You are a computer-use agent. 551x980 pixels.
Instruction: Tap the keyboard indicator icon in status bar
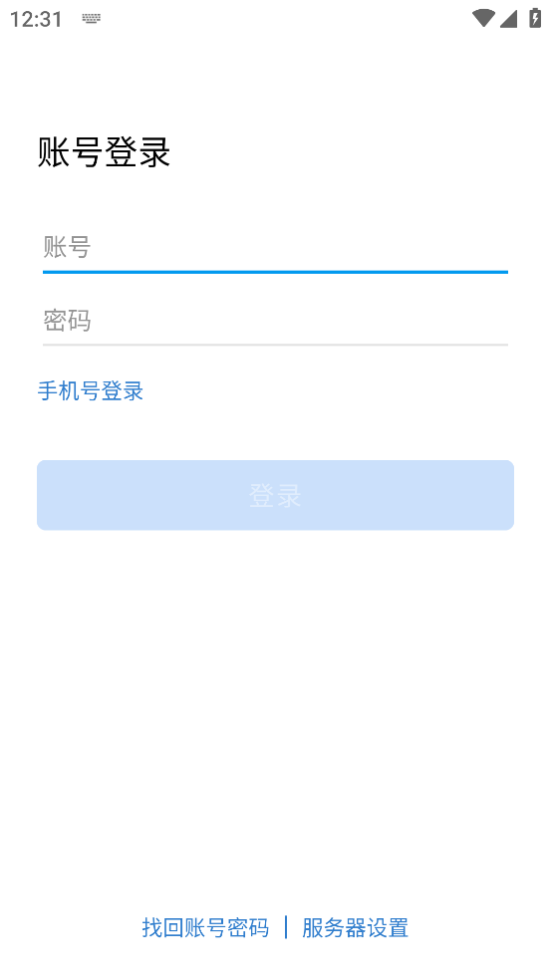tap(92, 19)
